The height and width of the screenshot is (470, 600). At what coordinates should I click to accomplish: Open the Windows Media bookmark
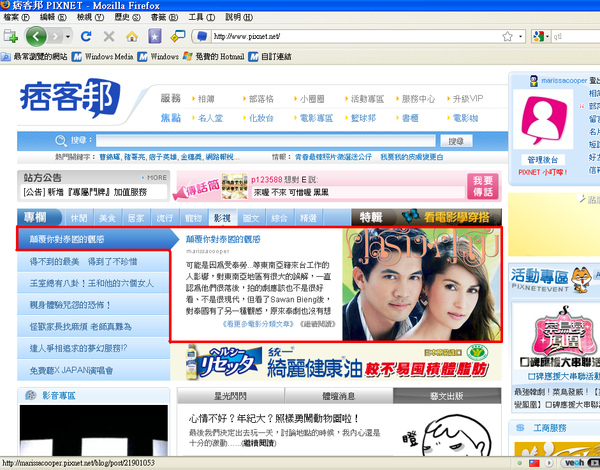click(103, 57)
